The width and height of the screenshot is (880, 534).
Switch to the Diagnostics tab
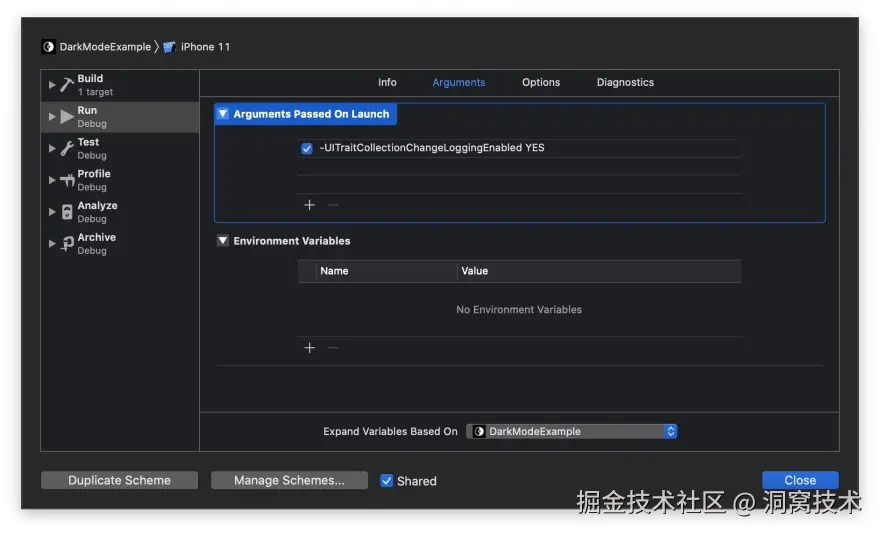click(x=625, y=82)
